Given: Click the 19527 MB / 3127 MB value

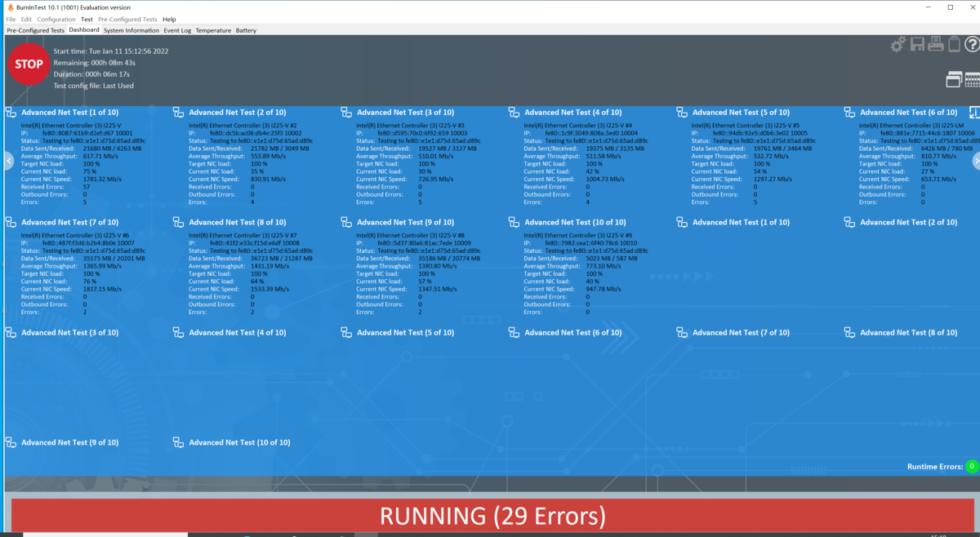Looking at the screenshot, I should click(448, 149).
